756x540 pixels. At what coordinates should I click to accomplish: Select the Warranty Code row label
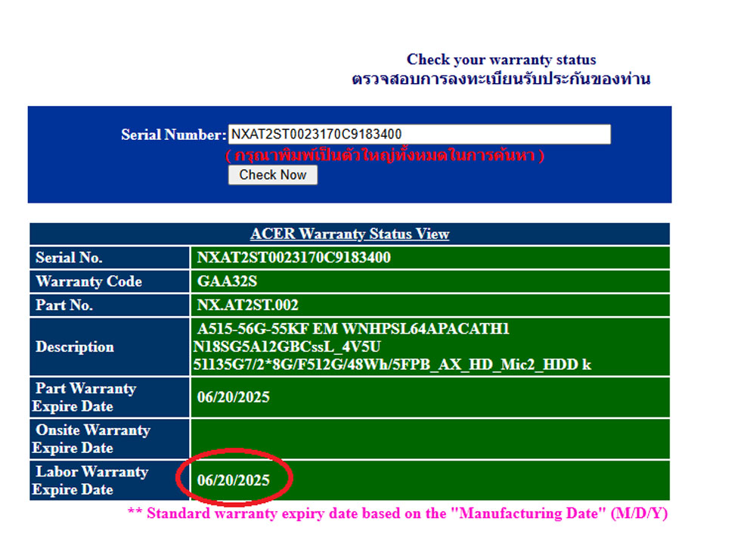point(88,281)
